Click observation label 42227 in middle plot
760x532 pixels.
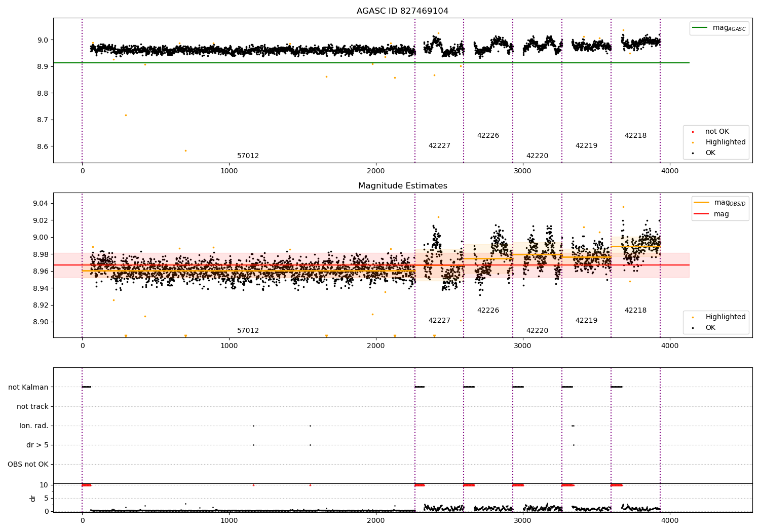pyautogui.click(x=439, y=321)
